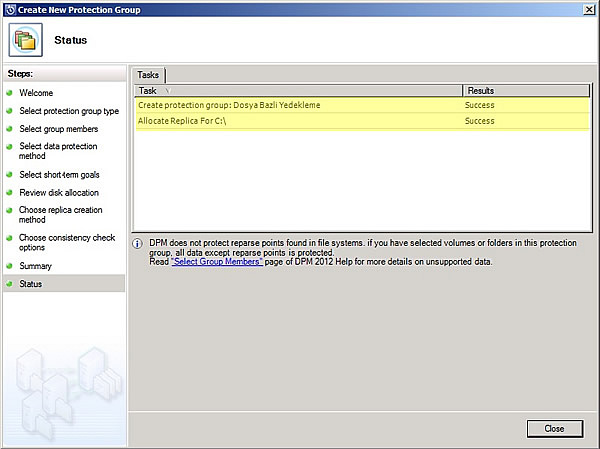Screen dimensions: 600x449
Task: Click the green bullet beside Summary step
Action: coord(10,266)
